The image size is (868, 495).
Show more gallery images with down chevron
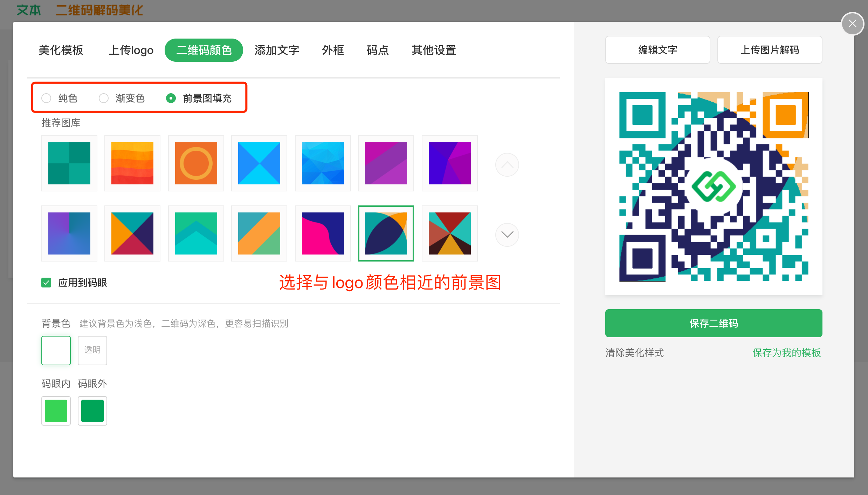coord(507,235)
